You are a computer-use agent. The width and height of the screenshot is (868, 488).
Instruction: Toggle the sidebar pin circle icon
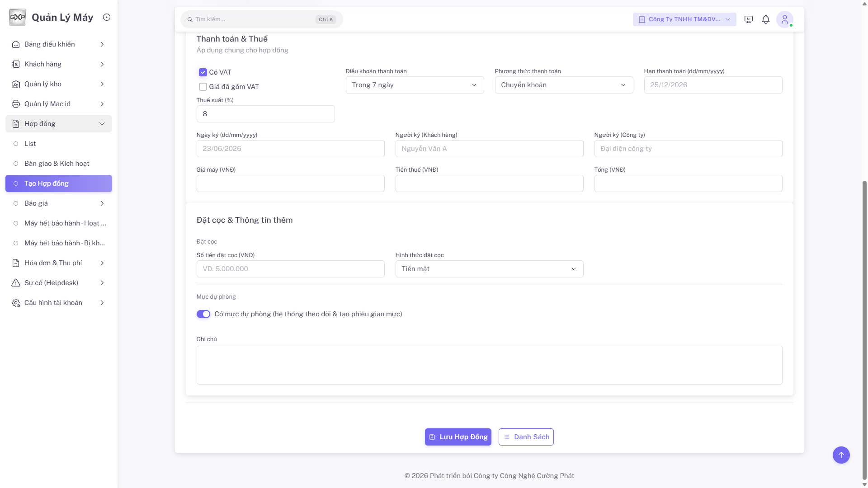click(107, 17)
